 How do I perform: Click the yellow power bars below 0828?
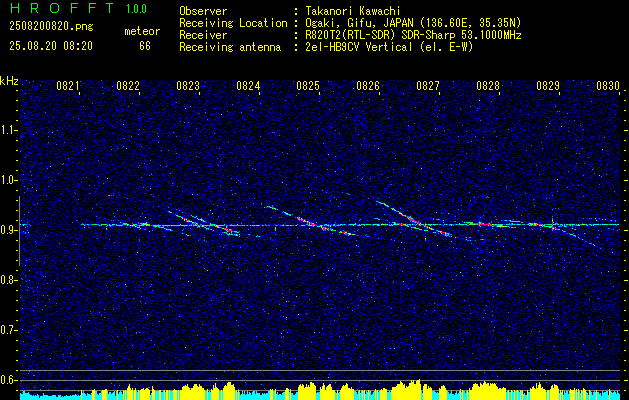(x=486, y=390)
